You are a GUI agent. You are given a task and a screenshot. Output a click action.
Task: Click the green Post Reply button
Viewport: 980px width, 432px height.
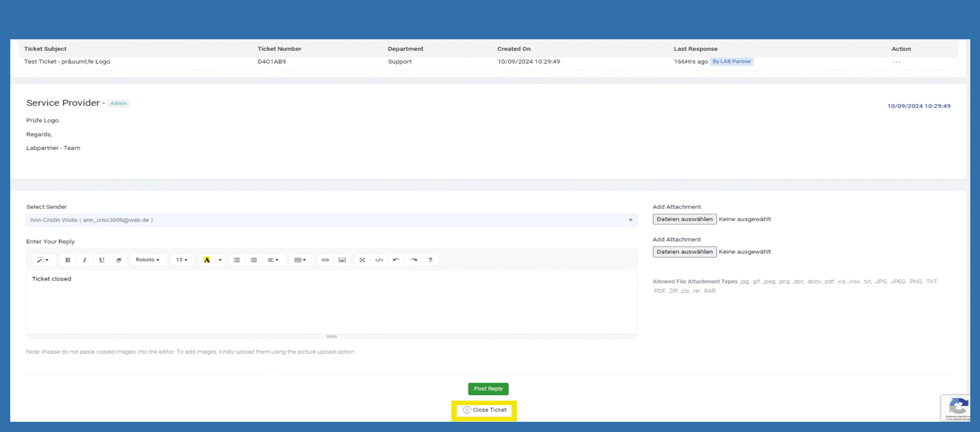click(488, 389)
